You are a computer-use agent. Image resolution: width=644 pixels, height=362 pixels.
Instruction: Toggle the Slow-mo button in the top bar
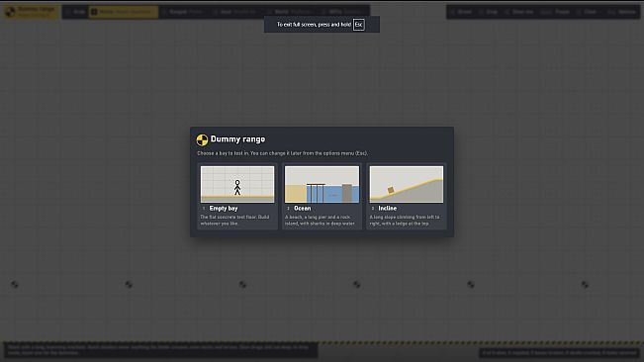click(x=519, y=12)
